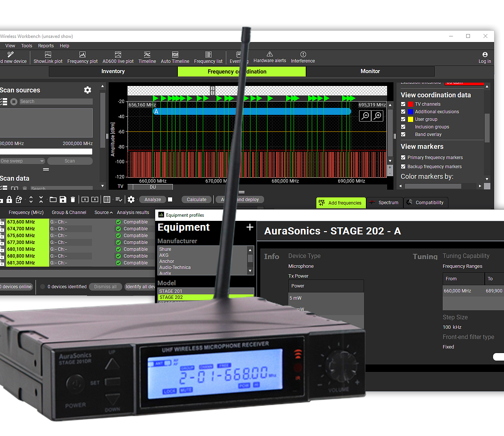Click the Dismiss all button
Image resolution: width=504 pixels, height=436 pixels.
coord(105,287)
